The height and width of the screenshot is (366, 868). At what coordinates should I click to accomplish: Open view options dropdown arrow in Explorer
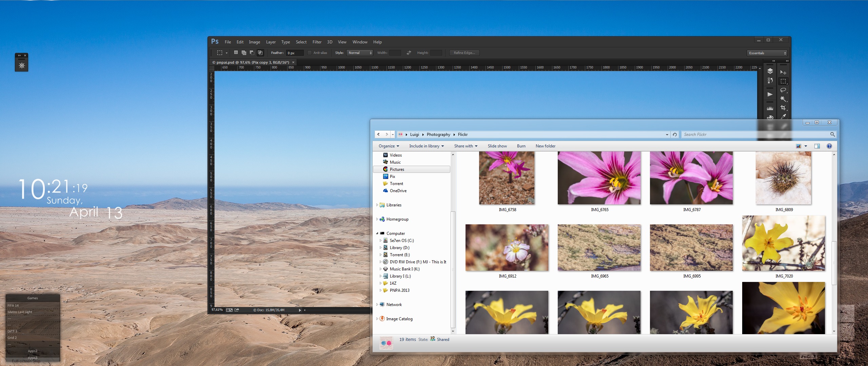[806, 146]
